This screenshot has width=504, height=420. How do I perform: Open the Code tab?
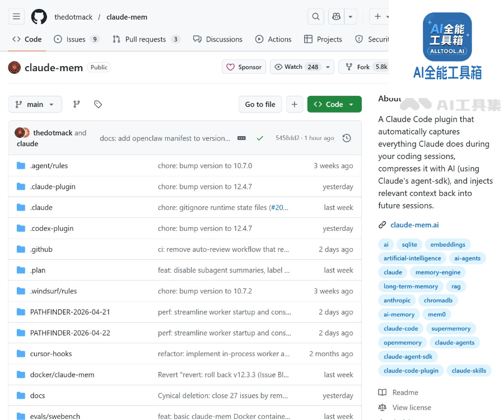pos(27,39)
